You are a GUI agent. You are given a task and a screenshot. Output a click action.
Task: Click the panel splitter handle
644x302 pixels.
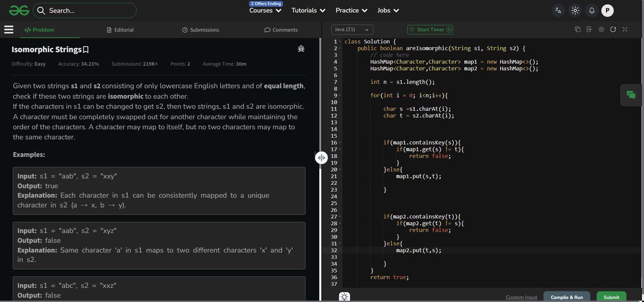321,157
